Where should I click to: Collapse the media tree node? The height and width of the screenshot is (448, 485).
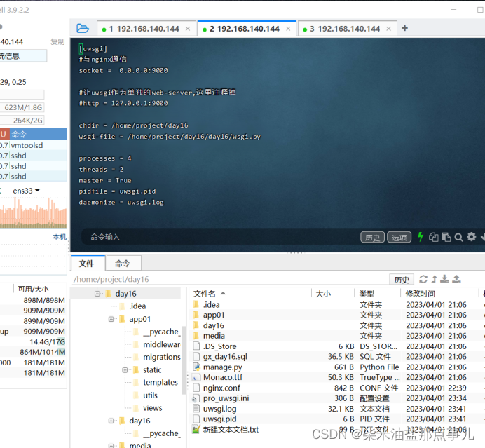tap(111, 445)
